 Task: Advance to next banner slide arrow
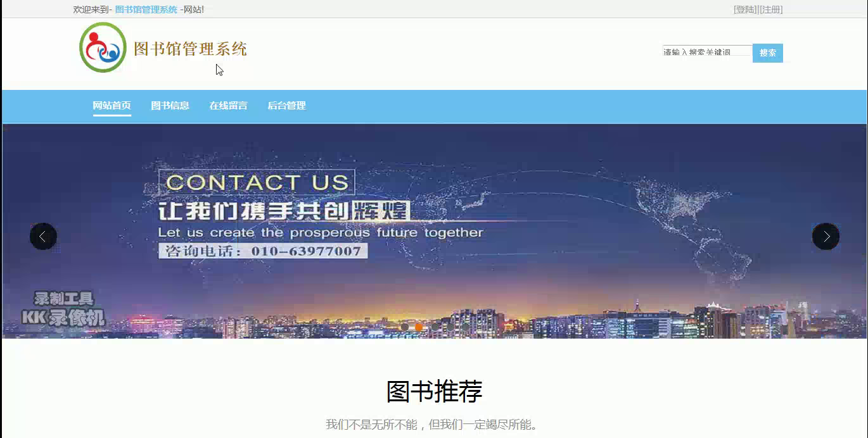[826, 236]
